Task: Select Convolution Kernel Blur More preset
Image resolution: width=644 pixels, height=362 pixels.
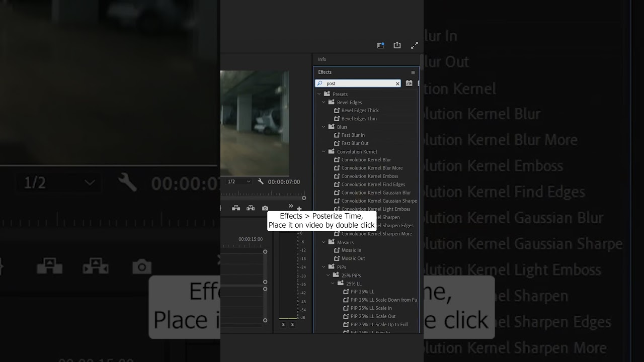Action: coord(372,168)
